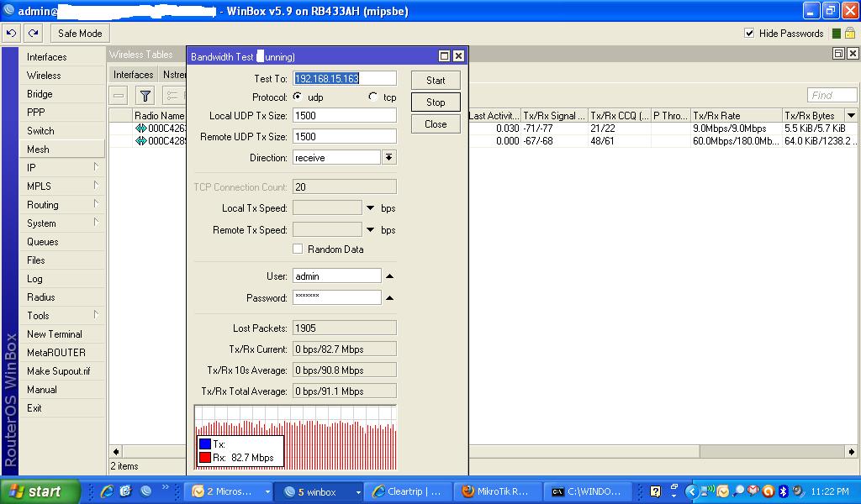
Task: Click the volume icon in the system tray
Action: click(797, 491)
